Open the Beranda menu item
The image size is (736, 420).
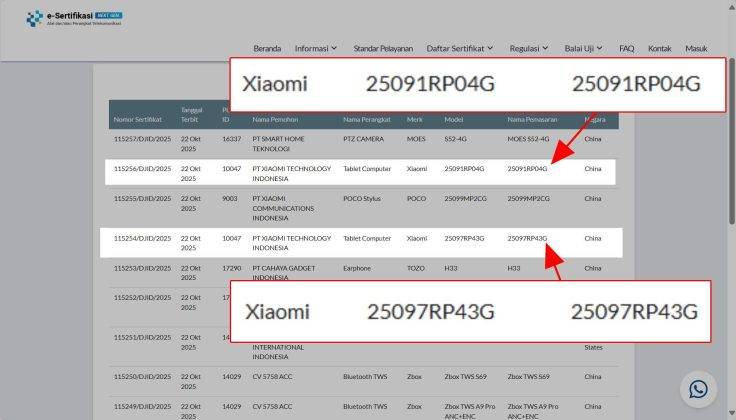coord(267,48)
